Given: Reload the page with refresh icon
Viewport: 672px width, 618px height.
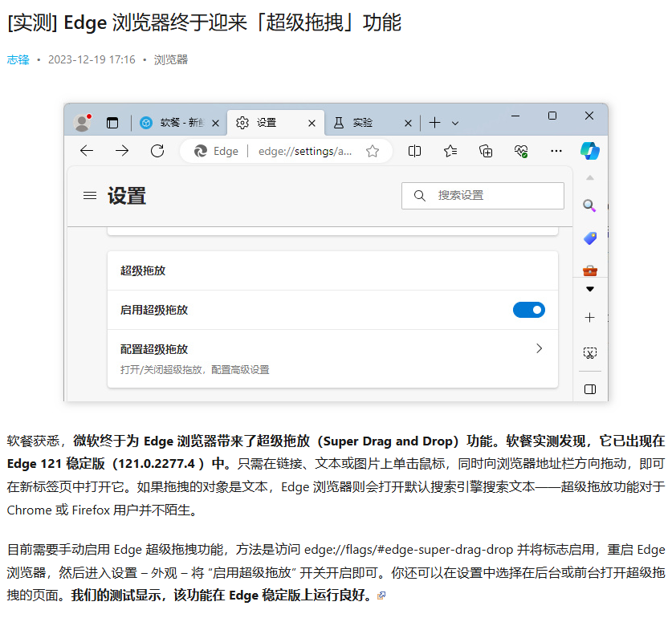Looking at the screenshot, I should pos(157,151).
